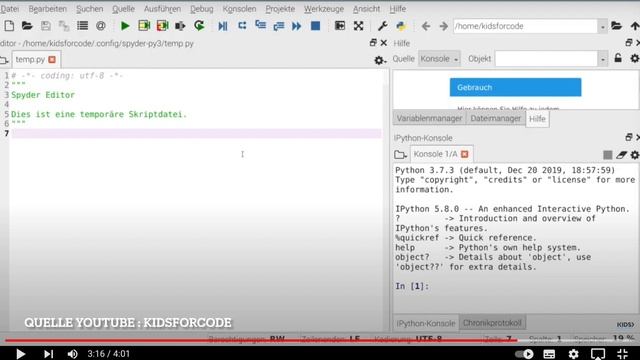
Task: Start debugging with the debug file icon
Action: (222, 26)
